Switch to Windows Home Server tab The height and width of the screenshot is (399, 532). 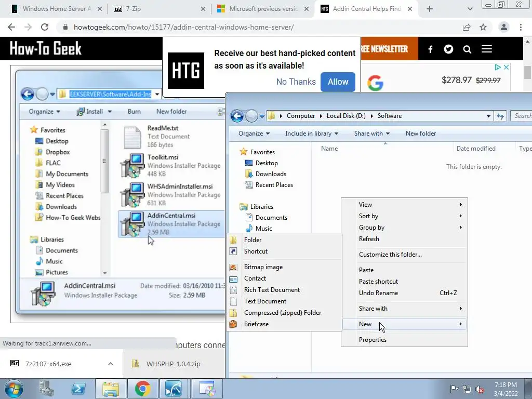pyautogui.click(x=56, y=9)
